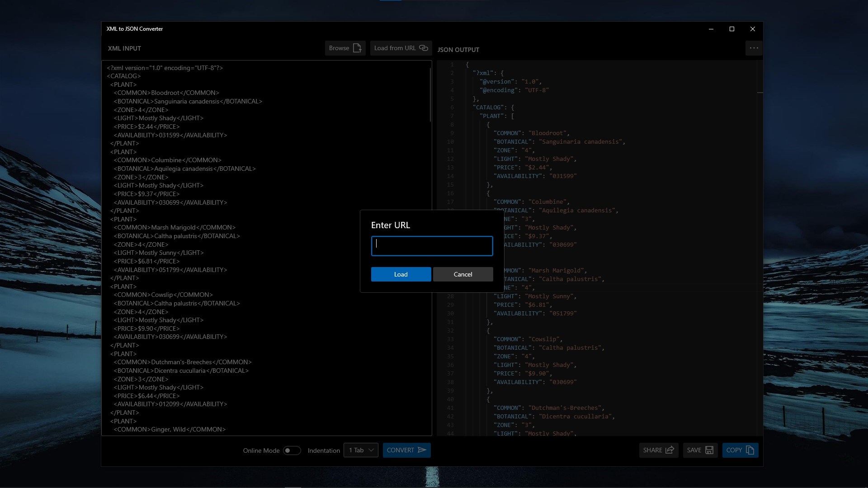Image resolution: width=868 pixels, height=488 pixels.
Task: Focus the Enter URL text field
Action: tap(432, 246)
